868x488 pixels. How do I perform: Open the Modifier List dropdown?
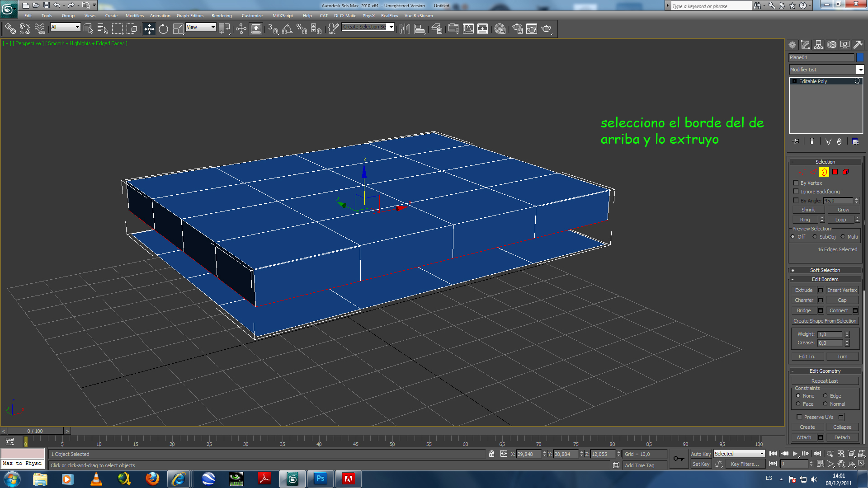pos(860,70)
